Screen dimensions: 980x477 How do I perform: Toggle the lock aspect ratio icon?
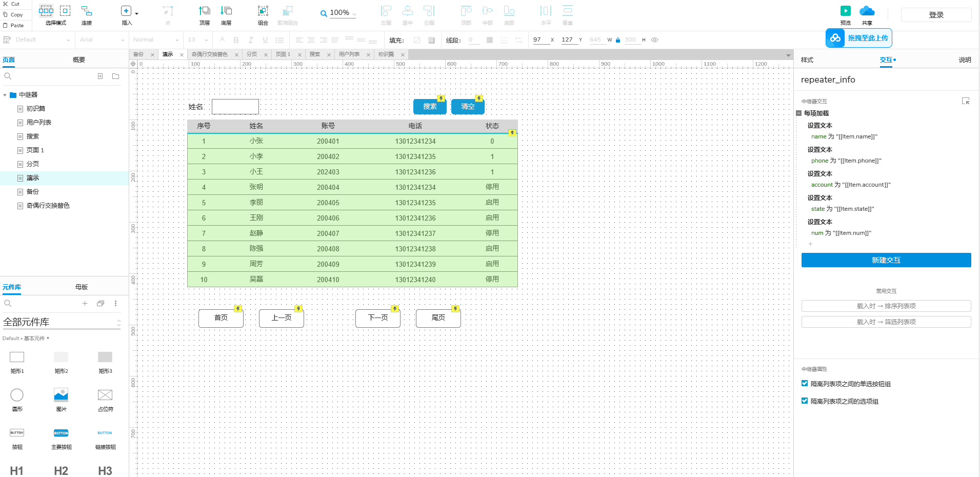click(618, 39)
